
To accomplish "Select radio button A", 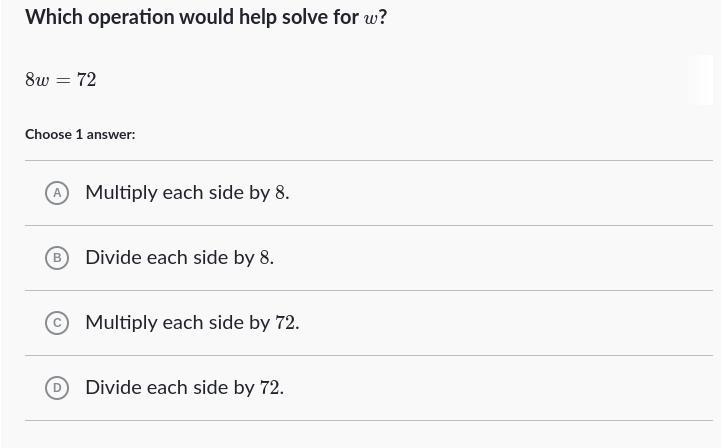I will [x=57, y=193].
